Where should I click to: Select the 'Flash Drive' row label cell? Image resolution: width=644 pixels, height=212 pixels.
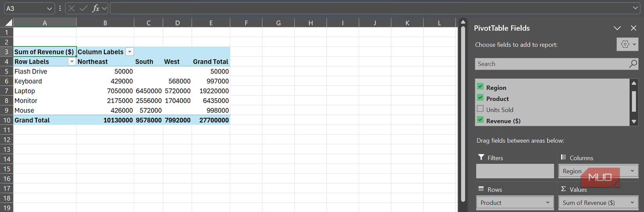tap(45, 71)
